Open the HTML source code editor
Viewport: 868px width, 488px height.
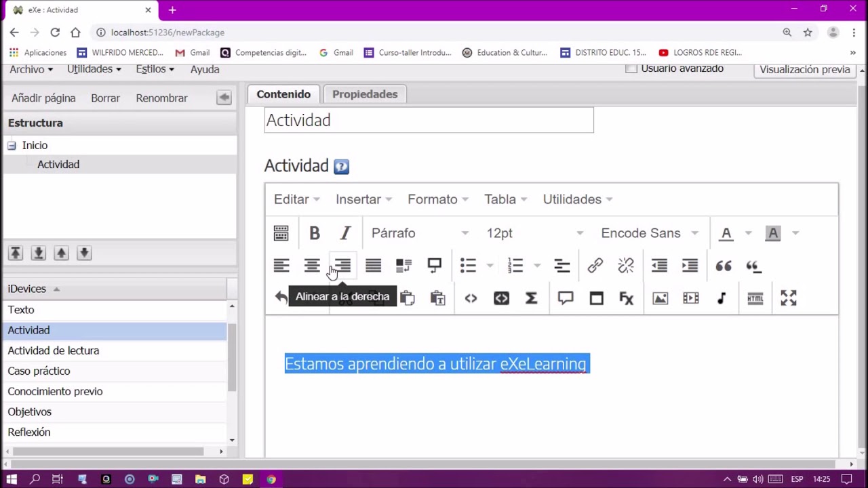click(x=755, y=298)
